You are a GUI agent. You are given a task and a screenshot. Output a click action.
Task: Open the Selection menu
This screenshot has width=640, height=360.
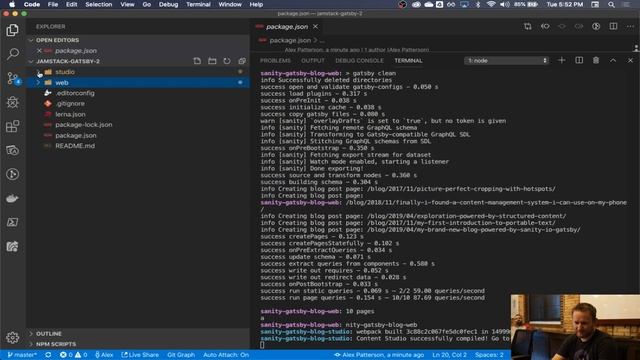point(99,4)
